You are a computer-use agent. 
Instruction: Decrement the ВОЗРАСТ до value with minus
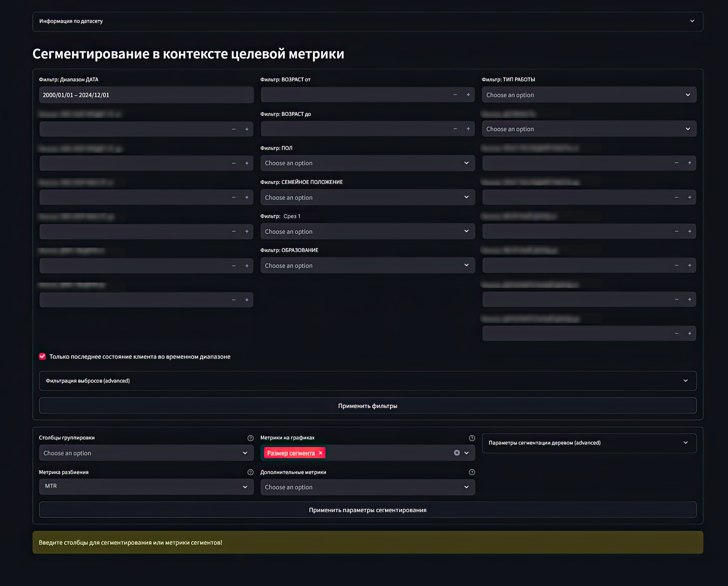point(455,129)
